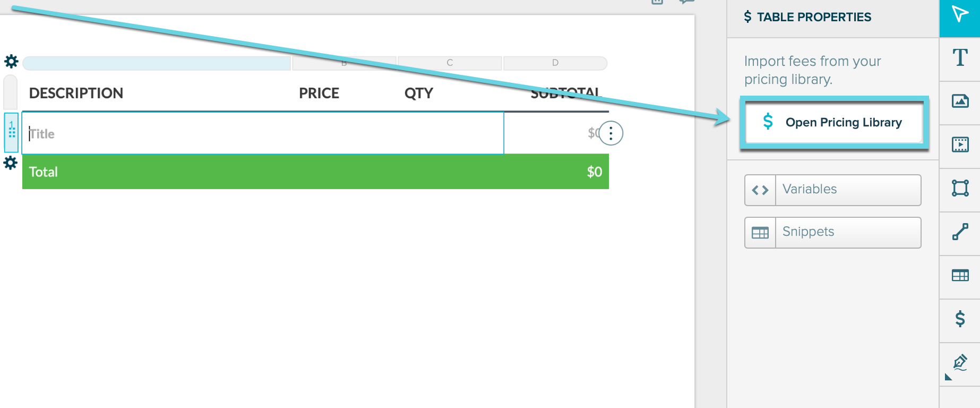
Task: Choose the Image tool in sidebar
Action: (960, 101)
